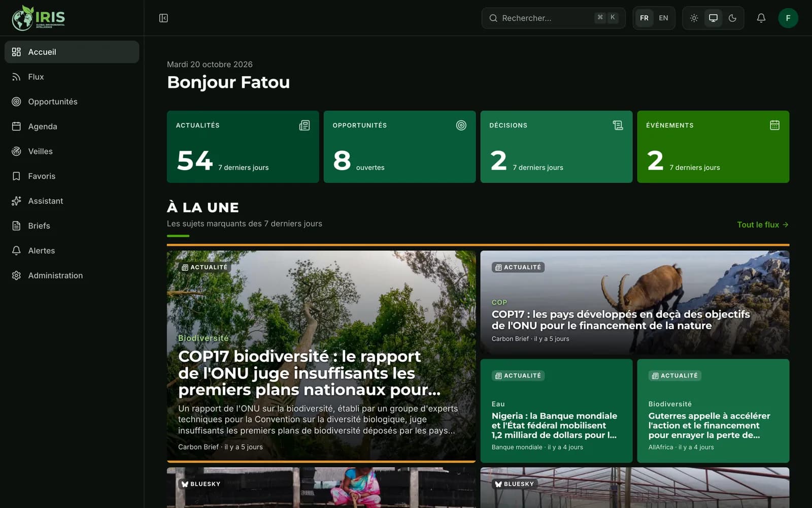The width and height of the screenshot is (812, 508).
Task: Follow the Tout le flux link
Action: pyautogui.click(x=763, y=225)
